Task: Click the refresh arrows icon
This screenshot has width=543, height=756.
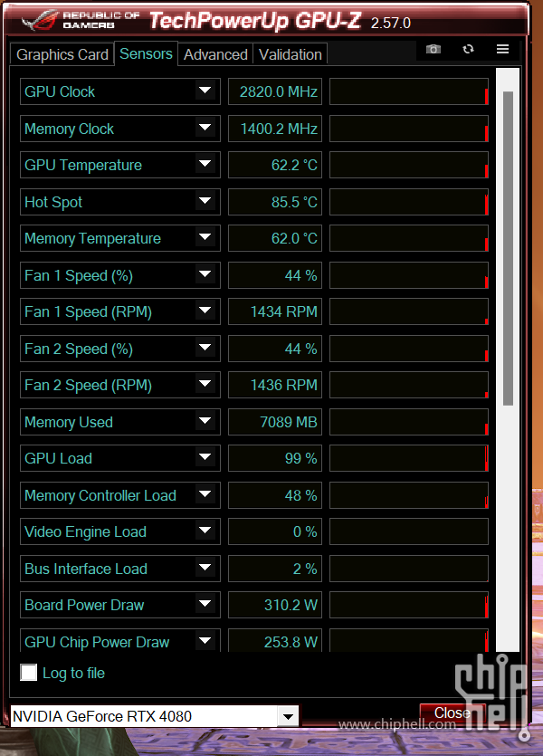Action: (468, 49)
